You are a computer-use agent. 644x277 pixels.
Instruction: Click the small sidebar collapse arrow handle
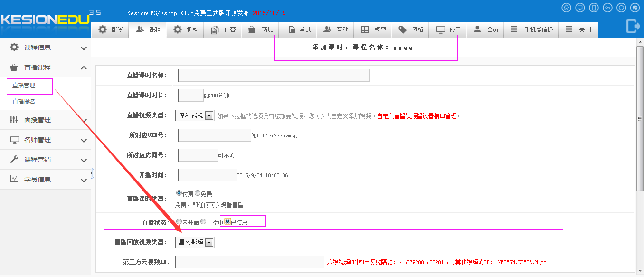[x=92, y=173]
